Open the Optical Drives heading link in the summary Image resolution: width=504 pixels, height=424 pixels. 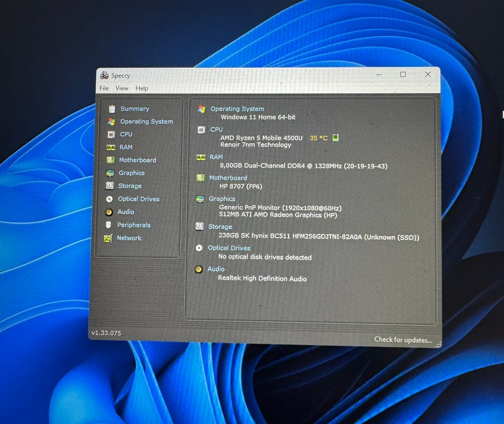229,248
